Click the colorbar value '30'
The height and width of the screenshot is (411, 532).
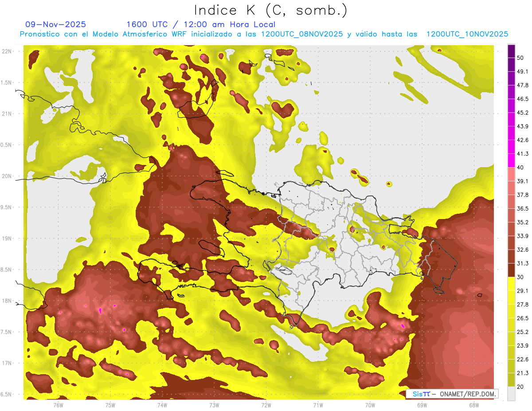(520, 277)
